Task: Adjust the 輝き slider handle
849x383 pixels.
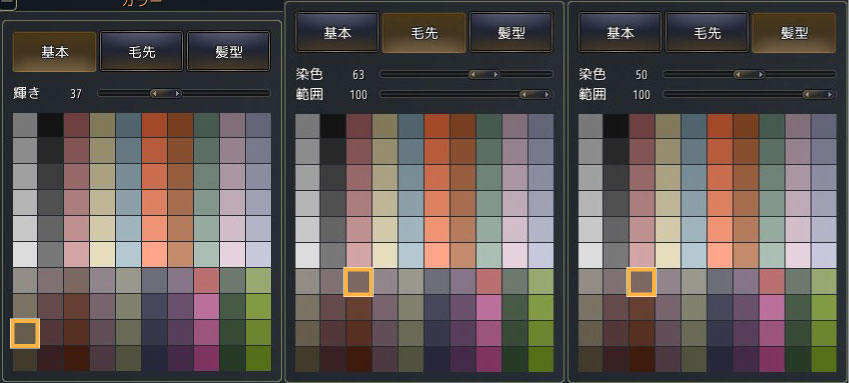Action: pos(166,94)
